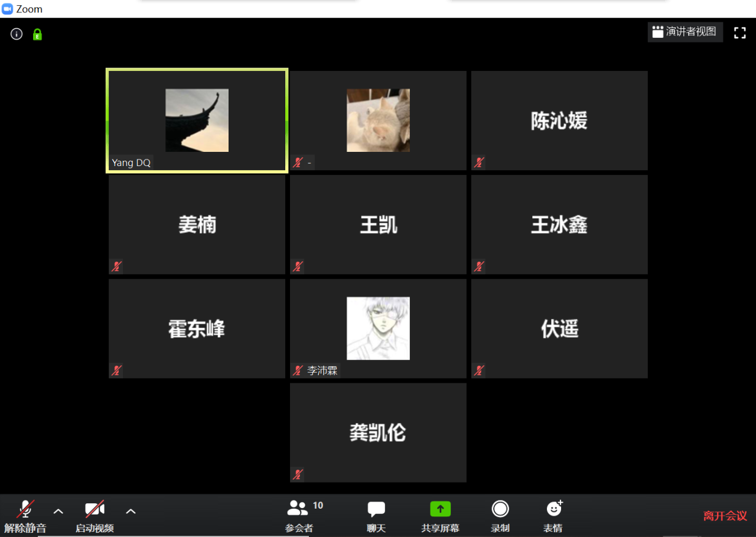
Task: Expand video options arrow next to camera
Action: tap(131, 511)
